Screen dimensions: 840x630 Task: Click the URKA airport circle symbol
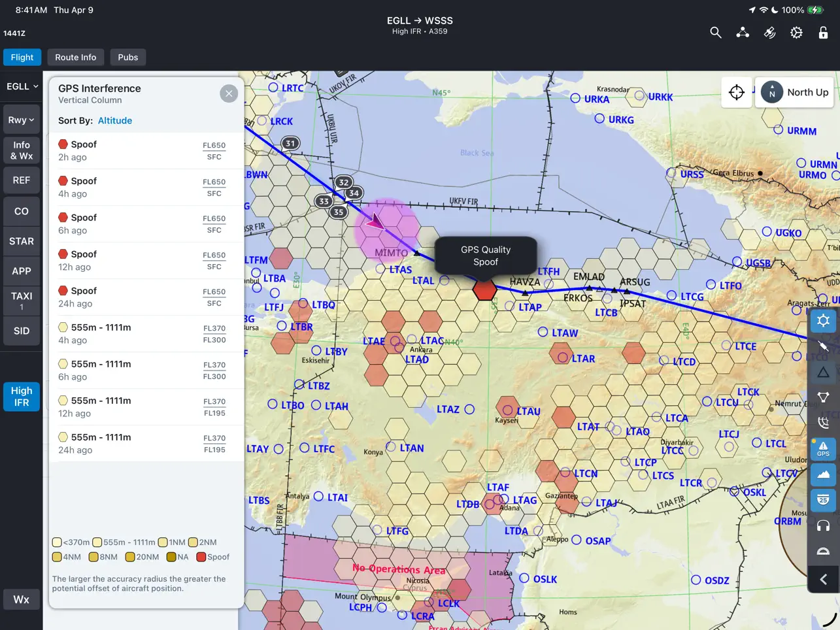[575, 99]
